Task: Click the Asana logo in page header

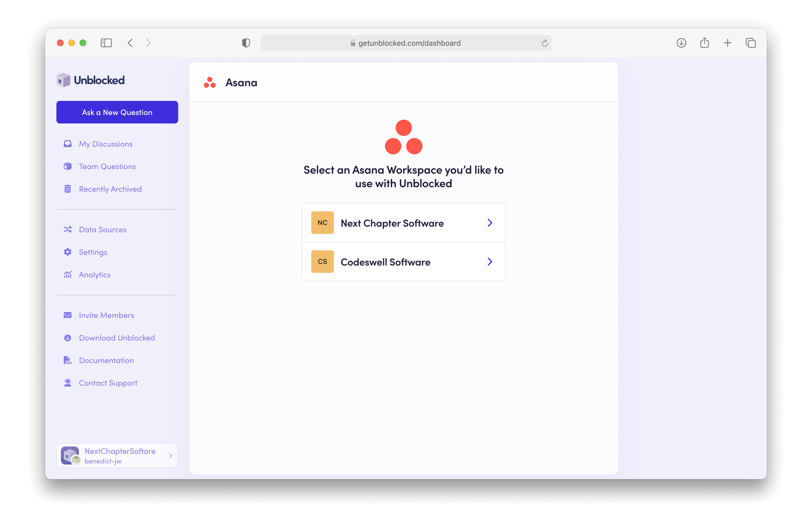Action: tap(210, 83)
